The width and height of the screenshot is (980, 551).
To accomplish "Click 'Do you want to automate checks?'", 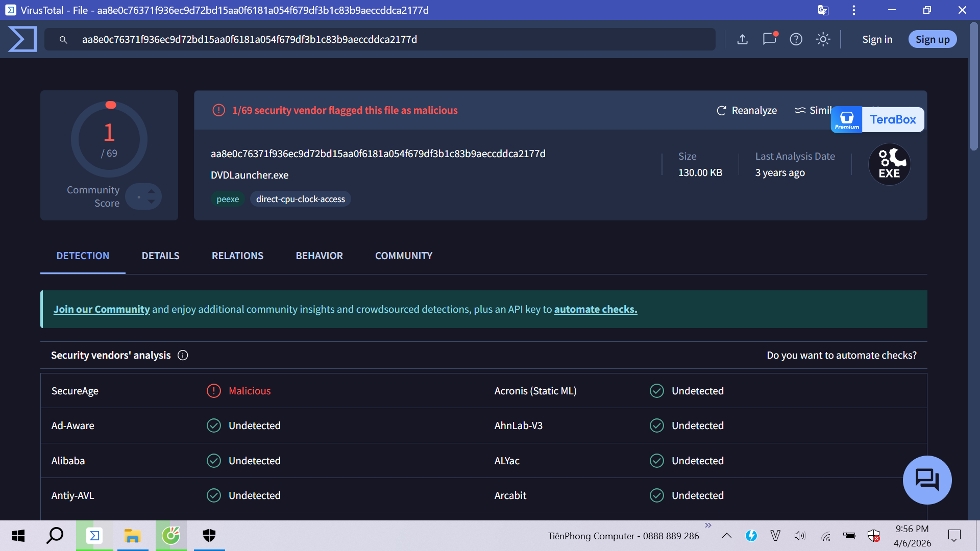I will (x=842, y=356).
